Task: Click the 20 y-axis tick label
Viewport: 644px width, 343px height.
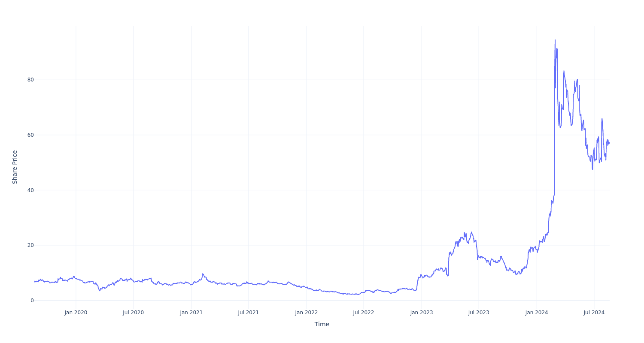Action: (x=30, y=245)
